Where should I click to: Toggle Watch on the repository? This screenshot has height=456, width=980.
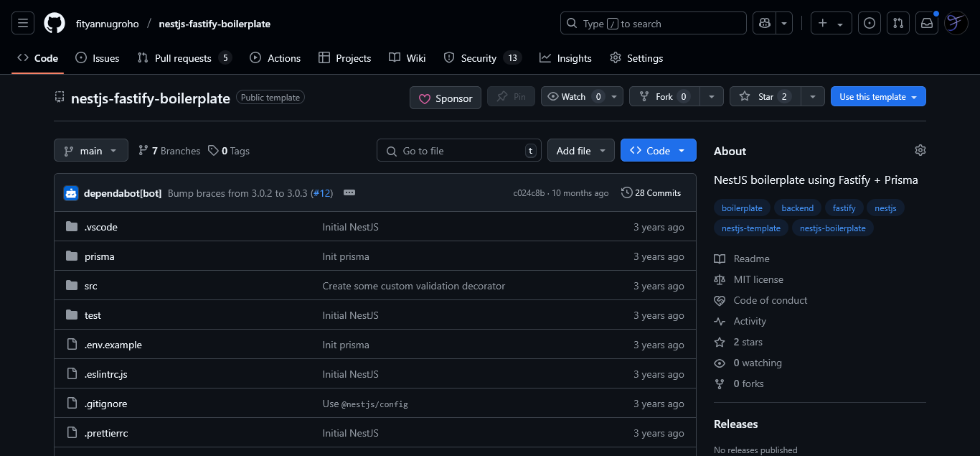click(583, 96)
